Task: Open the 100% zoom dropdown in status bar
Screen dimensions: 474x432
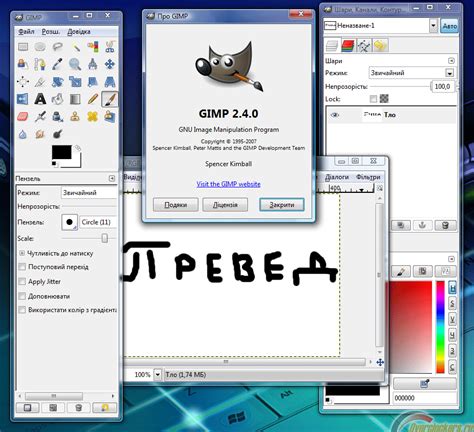Action: coord(158,375)
